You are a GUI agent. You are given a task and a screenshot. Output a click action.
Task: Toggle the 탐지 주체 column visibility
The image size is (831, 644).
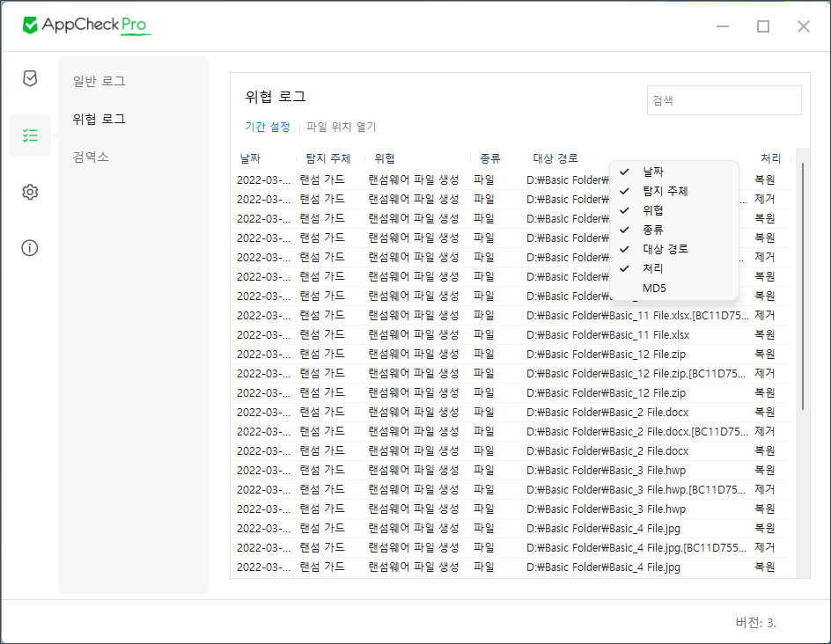pos(665,191)
